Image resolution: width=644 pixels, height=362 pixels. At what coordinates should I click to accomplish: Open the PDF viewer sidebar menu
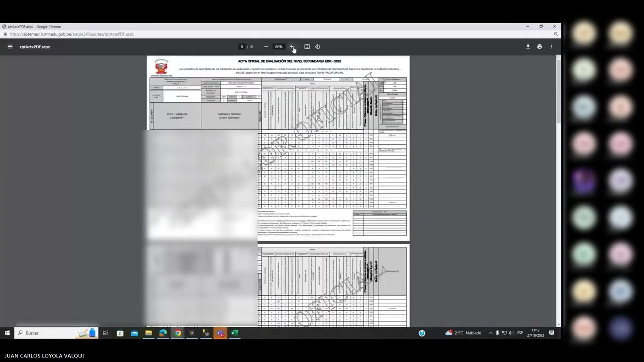click(10, 47)
